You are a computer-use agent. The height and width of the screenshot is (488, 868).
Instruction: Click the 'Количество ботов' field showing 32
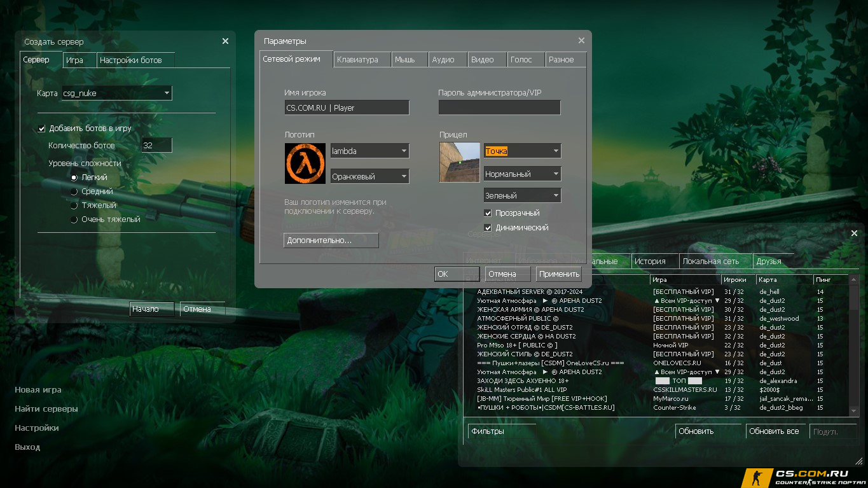[x=157, y=145]
